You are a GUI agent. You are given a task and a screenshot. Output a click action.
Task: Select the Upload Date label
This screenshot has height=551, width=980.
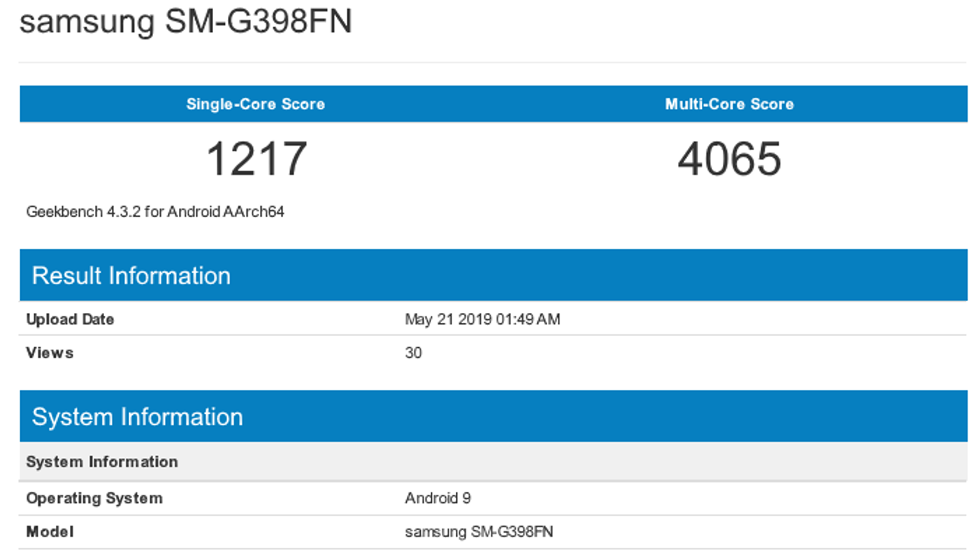click(70, 319)
